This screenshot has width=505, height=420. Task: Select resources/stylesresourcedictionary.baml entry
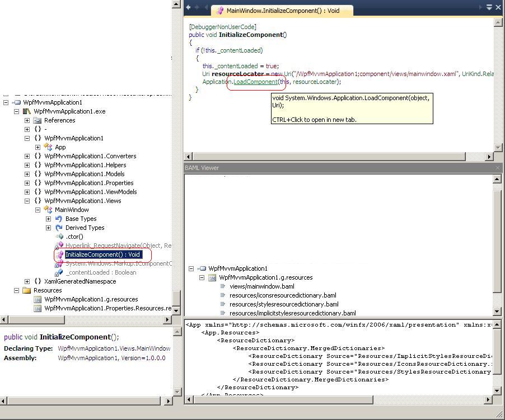click(284, 304)
